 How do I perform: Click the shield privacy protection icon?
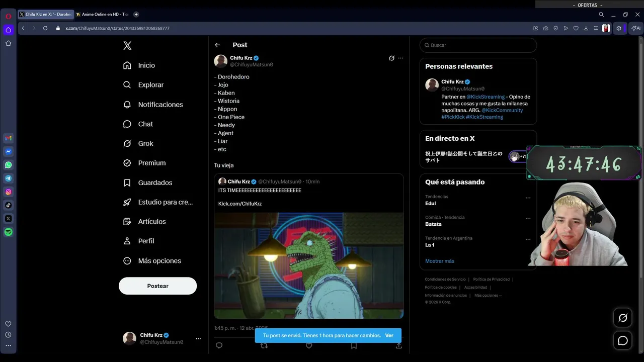[x=555, y=28]
